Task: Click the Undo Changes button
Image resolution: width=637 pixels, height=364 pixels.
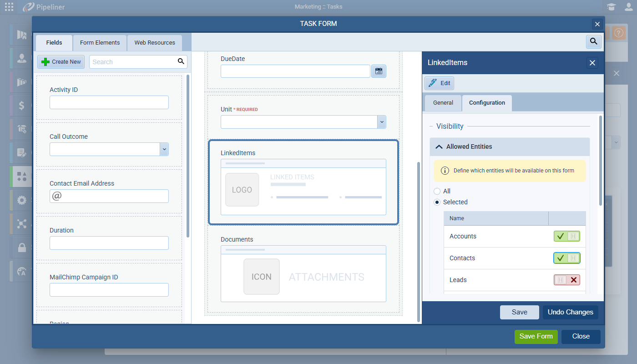Action: [x=570, y=312]
